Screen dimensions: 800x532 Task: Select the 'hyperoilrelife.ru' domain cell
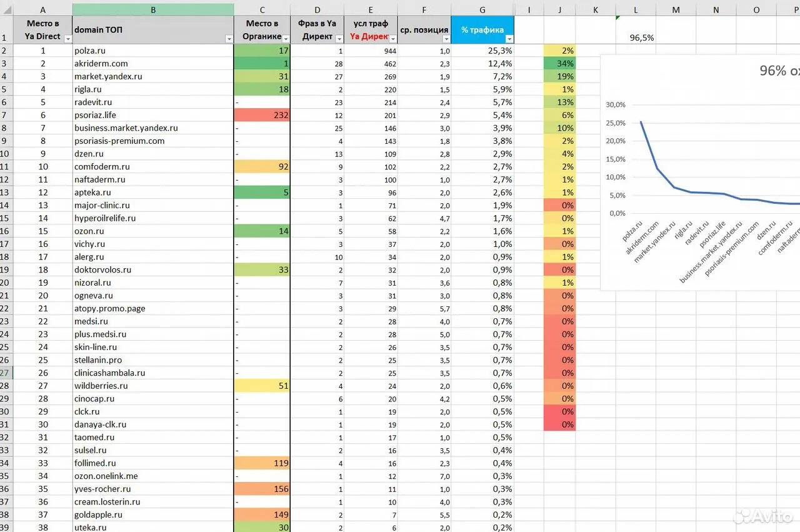[153, 218]
